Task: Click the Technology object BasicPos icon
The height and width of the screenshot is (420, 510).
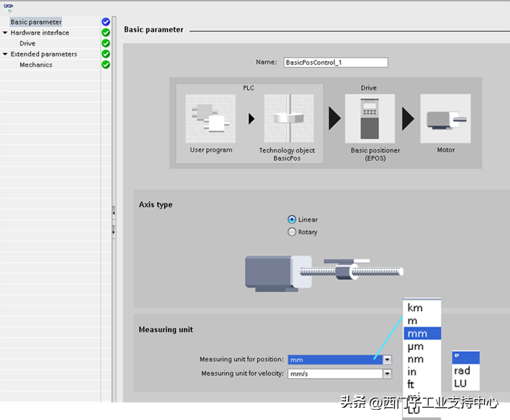Action: [288, 119]
